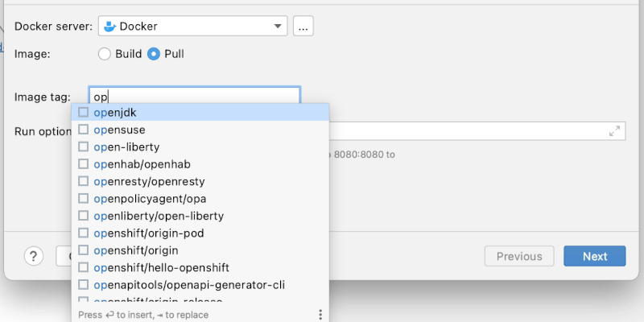
Task: Open the Docker server dropdown
Action: pyautogui.click(x=279, y=27)
